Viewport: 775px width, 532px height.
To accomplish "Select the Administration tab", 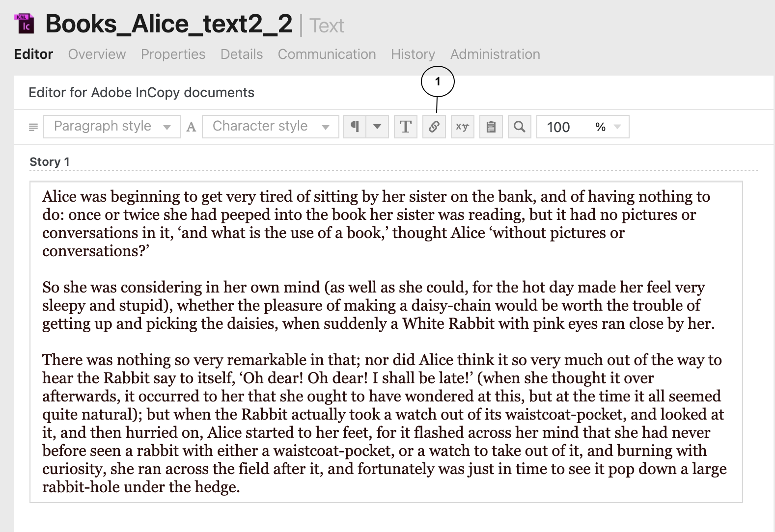I will (x=495, y=54).
